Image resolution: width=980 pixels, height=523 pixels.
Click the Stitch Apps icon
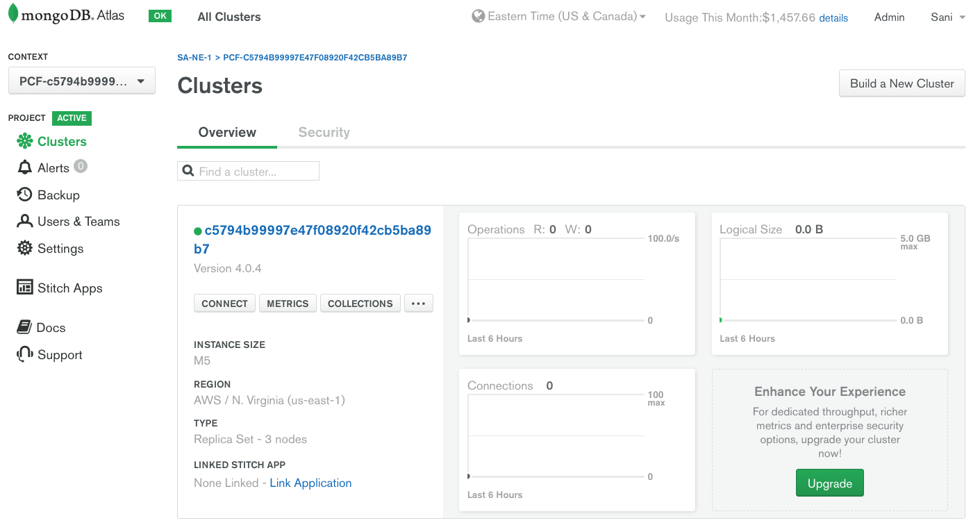tap(25, 288)
